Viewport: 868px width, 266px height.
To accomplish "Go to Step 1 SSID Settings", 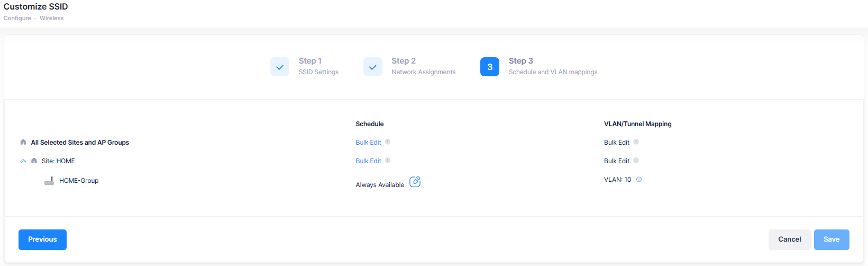I will (x=318, y=67).
